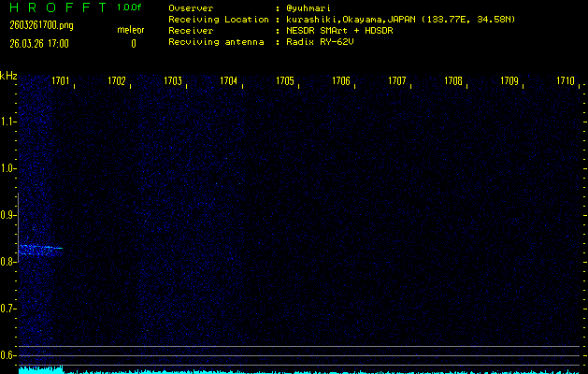The image size is (588, 374).
Task: Click the 1701 time marker
Action: (61, 80)
